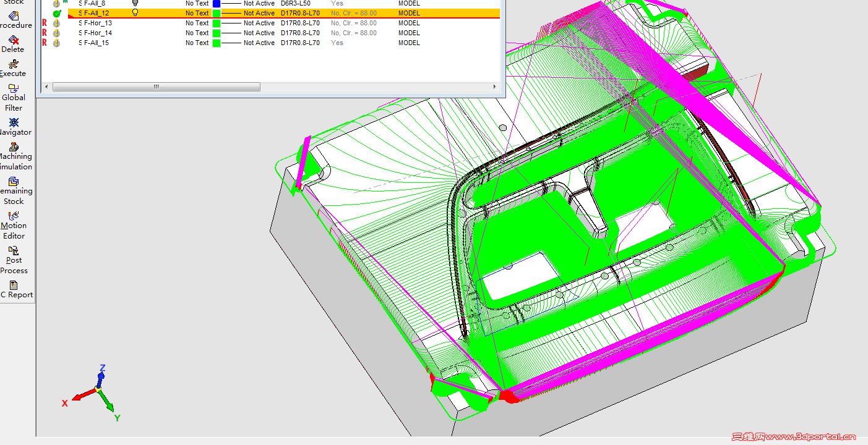Click 'No, Clr. = 88.00' in F-Hor_13 row
This screenshot has height=445, width=868.
pyautogui.click(x=354, y=23)
